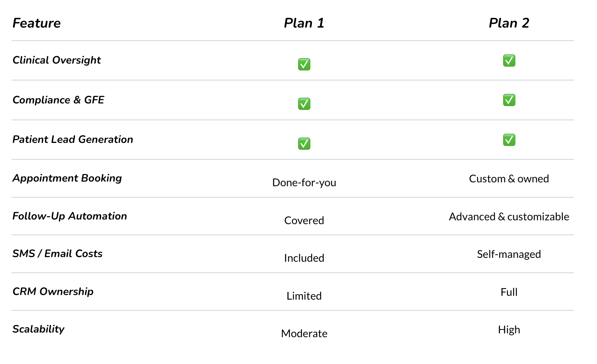Click the Scalability row label
The height and width of the screenshot is (364, 597).
[38, 329]
